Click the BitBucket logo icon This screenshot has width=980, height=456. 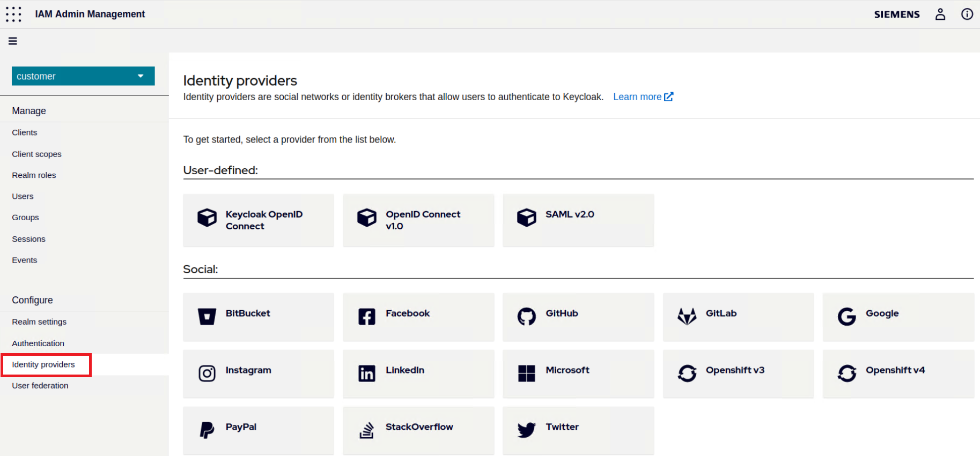pyautogui.click(x=207, y=317)
